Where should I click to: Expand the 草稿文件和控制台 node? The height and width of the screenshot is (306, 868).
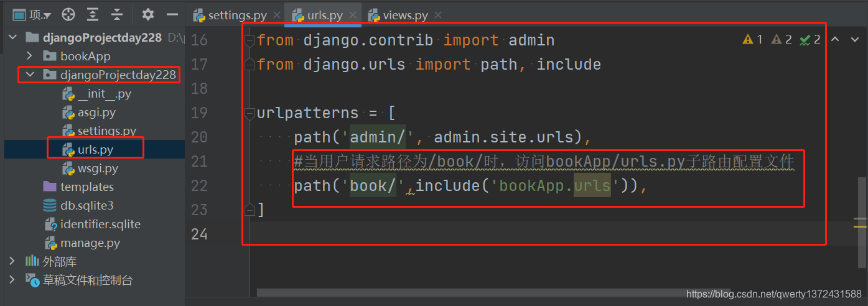tap(12, 280)
